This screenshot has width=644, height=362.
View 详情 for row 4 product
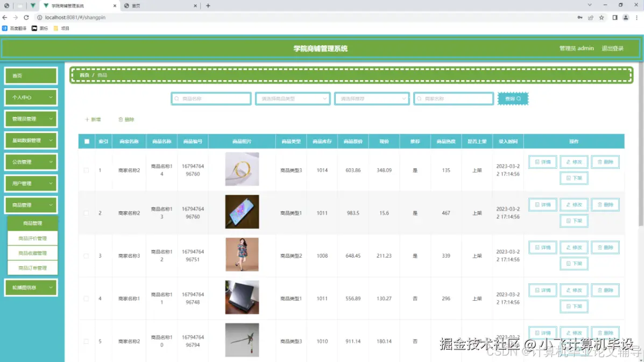point(542,290)
